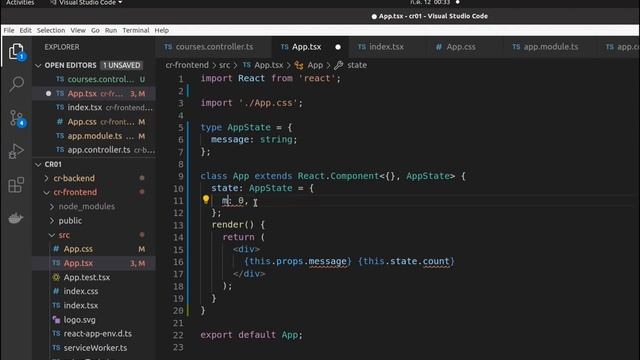
Task: Open index.tsx in the src folder
Action: (94, 305)
